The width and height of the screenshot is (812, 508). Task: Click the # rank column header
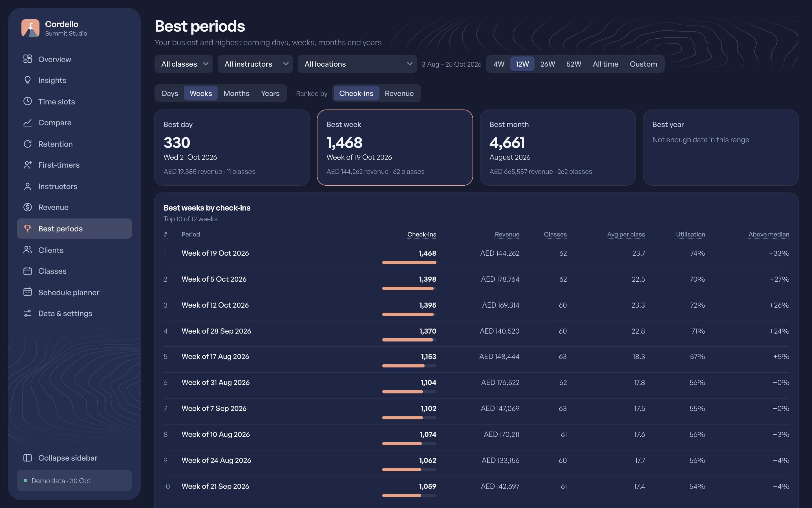(x=166, y=234)
